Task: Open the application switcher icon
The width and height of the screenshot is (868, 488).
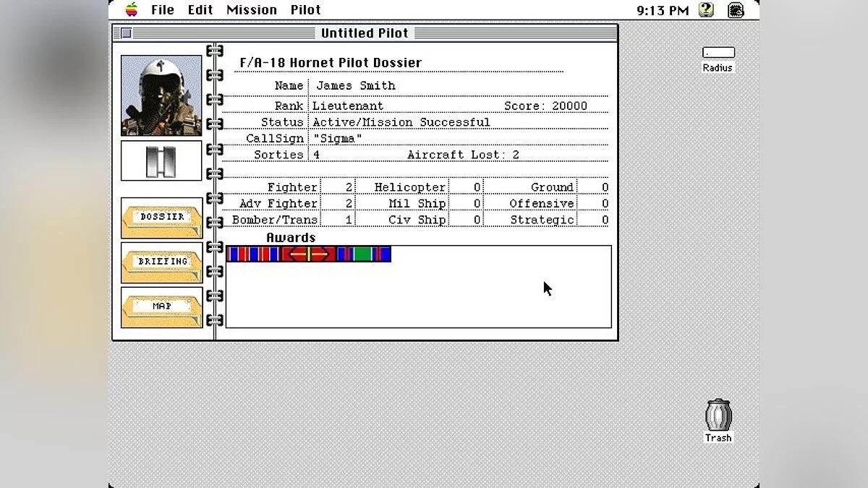Action: pos(736,10)
